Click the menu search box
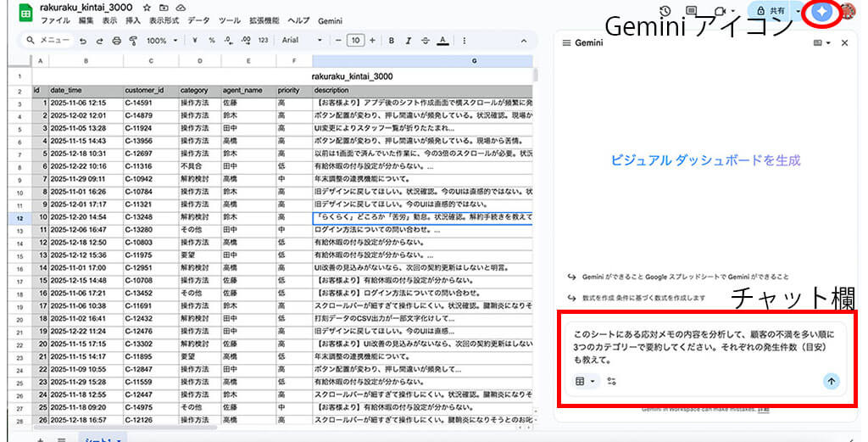Screen dimensions: 868x442 click(47, 41)
